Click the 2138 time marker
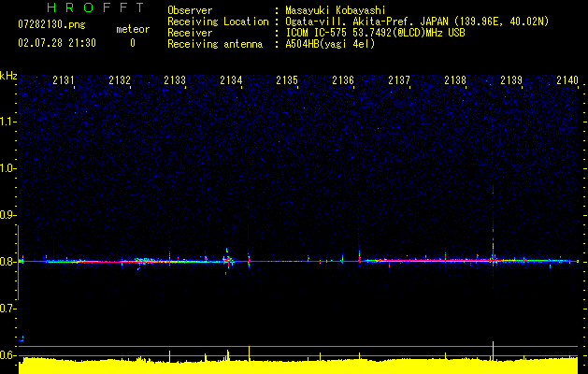Screen dimensions: 588x374 point(455,80)
